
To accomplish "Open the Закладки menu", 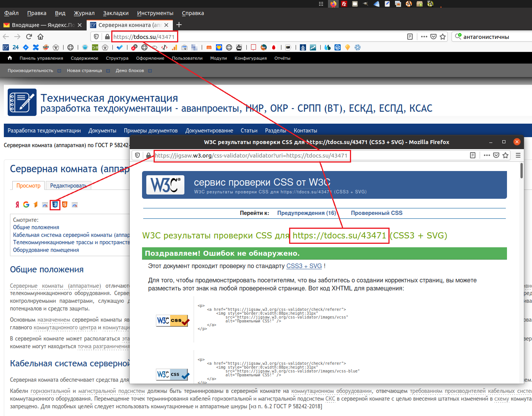I will pos(116,13).
